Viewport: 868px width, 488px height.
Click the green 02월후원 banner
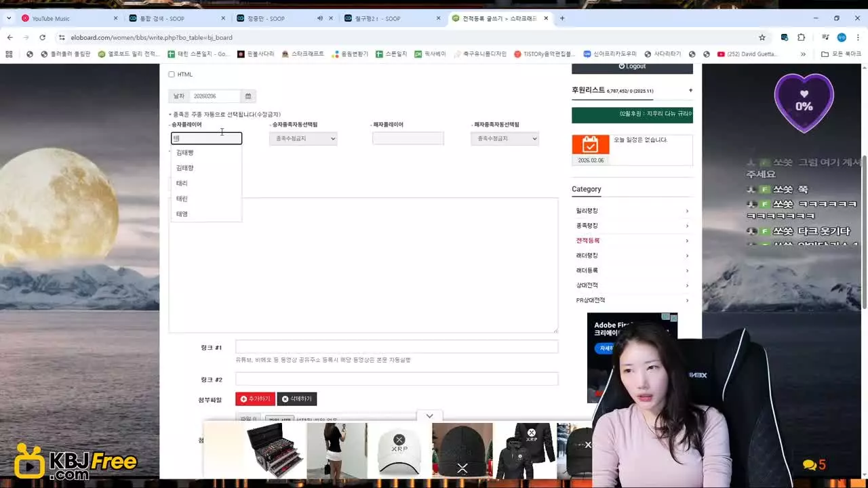pos(632,114)
